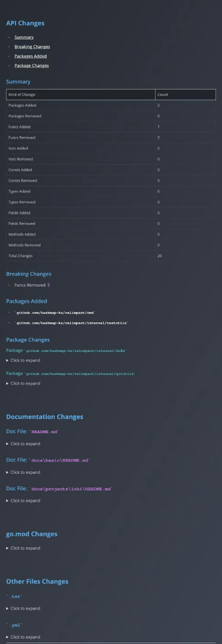The width and height of the screenshot is (222, 644).
Task: Click the 'Count' column header
Action: [163, 94]
